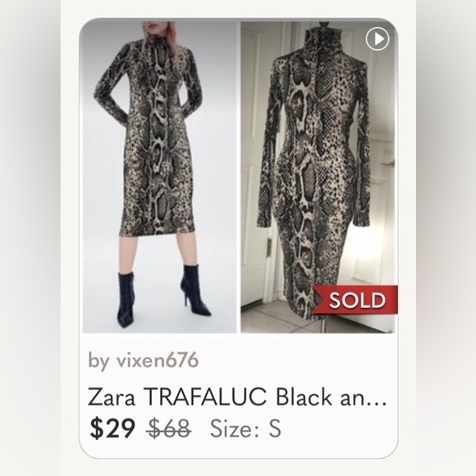This screenshot has width=476, height=476.
Task: Tap the Size: S label
Action: click(x=245, y=428)
